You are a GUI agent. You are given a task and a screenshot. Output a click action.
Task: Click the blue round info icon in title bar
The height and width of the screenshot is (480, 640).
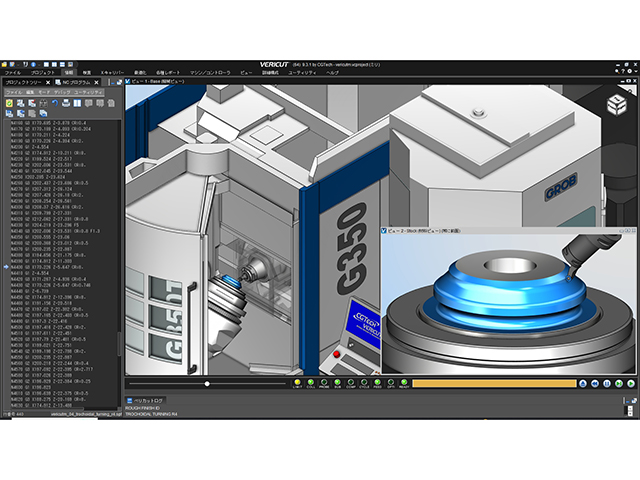33,64
